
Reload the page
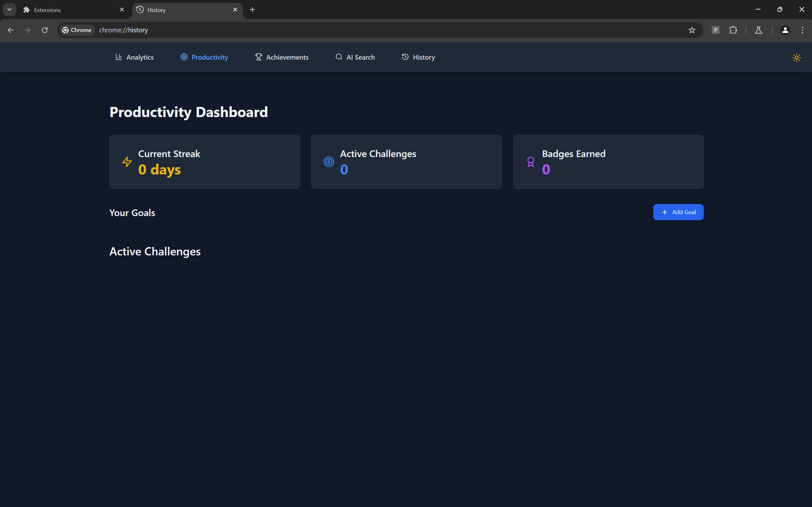click(x=45, y=30)
